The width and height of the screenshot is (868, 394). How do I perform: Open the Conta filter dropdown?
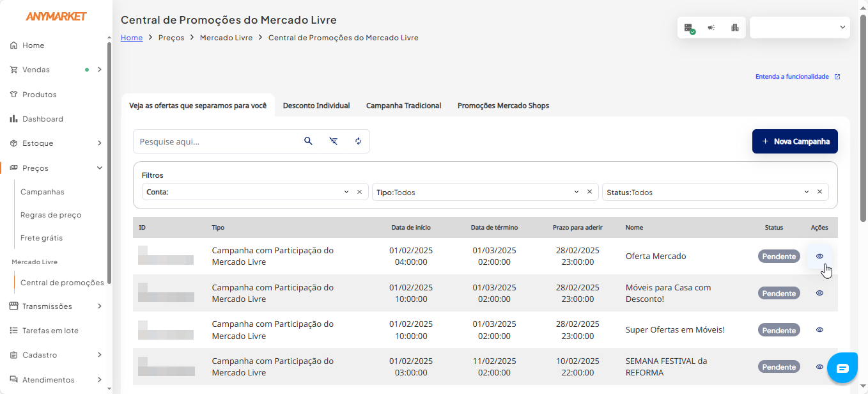tap(346, 192)
